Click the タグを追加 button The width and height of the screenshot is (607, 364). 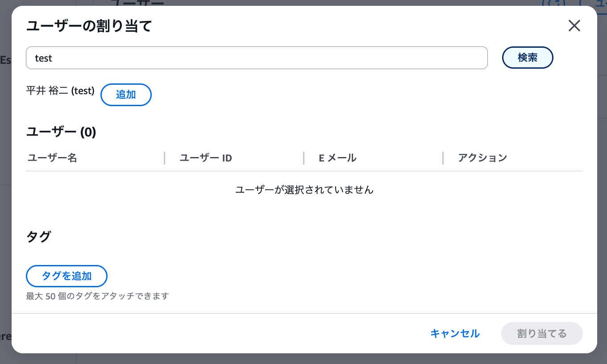(x=67, y=276)
